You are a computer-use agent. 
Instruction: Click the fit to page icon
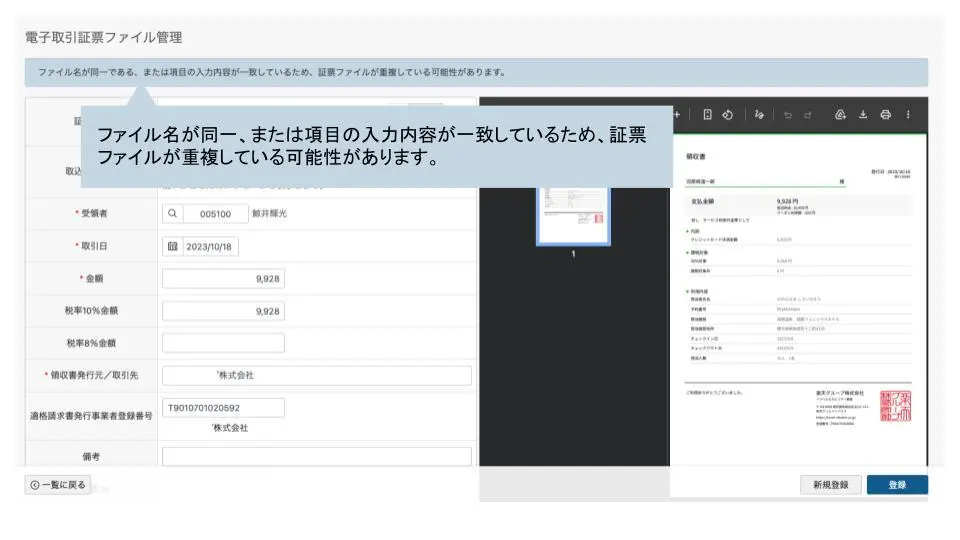(x=707, y=114)
